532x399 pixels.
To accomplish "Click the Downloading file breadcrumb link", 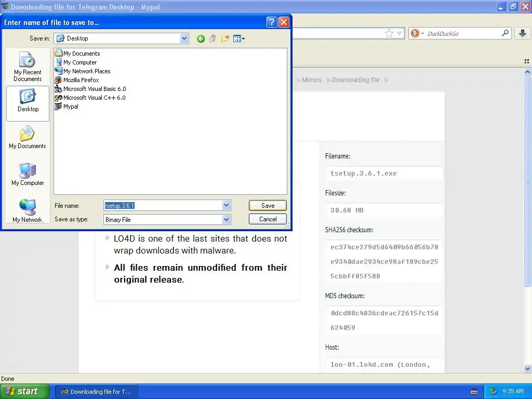I will 355,79.
